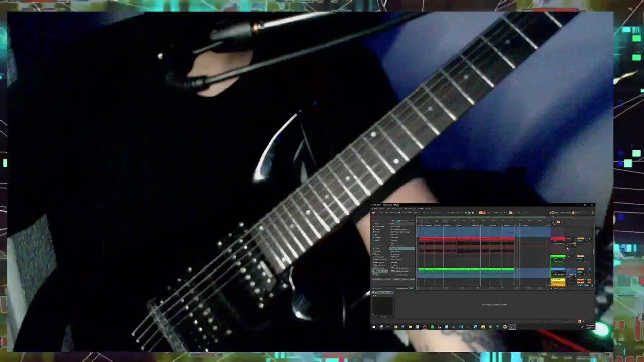The width and height of the screenshot is (644, 362).
Task: Select the first green clip in the arrangement
Action: 422,269
